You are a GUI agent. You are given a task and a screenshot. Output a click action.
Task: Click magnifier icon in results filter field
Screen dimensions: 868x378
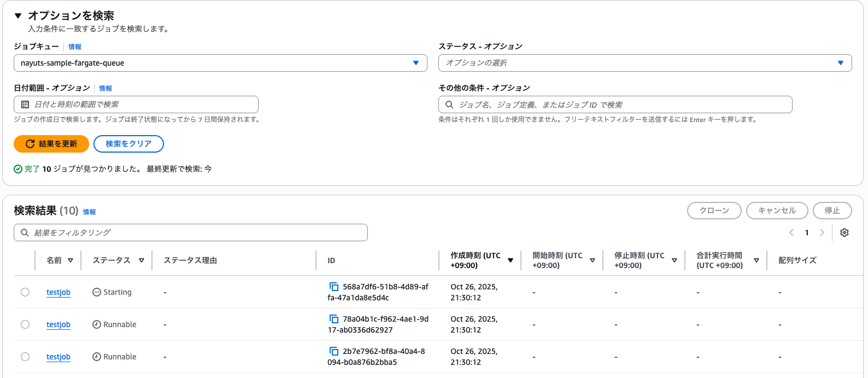pos(25,232)
